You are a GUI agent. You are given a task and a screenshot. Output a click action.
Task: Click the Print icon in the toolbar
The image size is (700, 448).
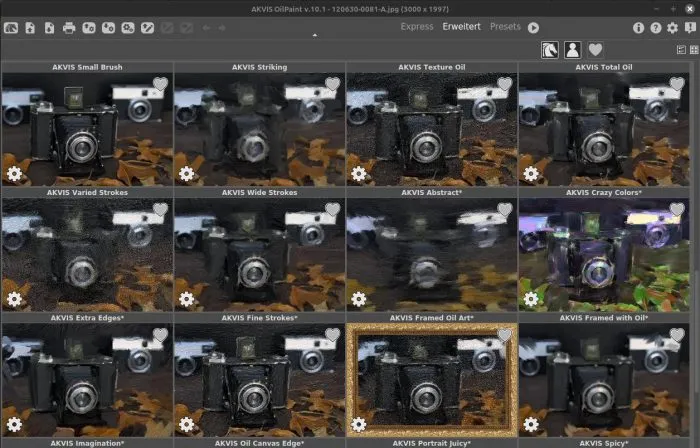[69, 28]
